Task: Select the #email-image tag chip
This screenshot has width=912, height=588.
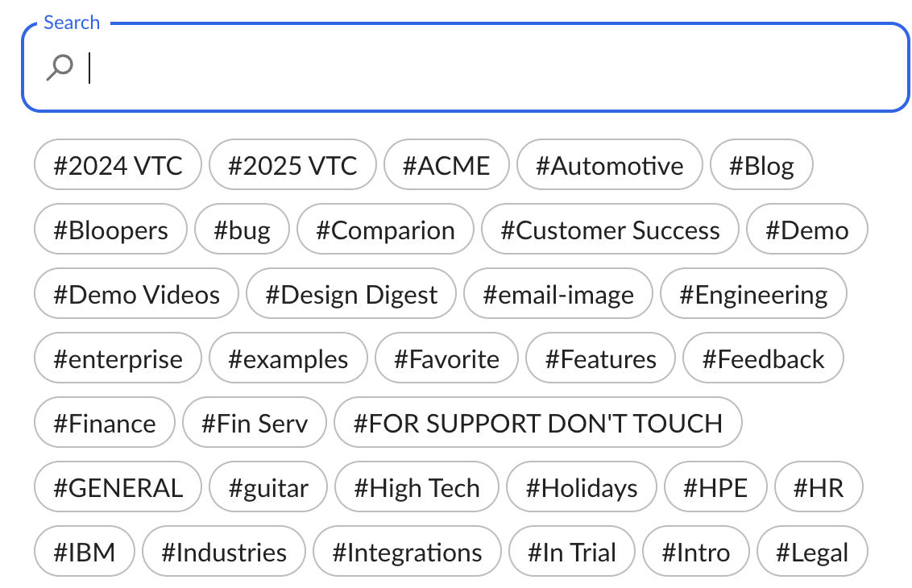Action: click(558, 295)
